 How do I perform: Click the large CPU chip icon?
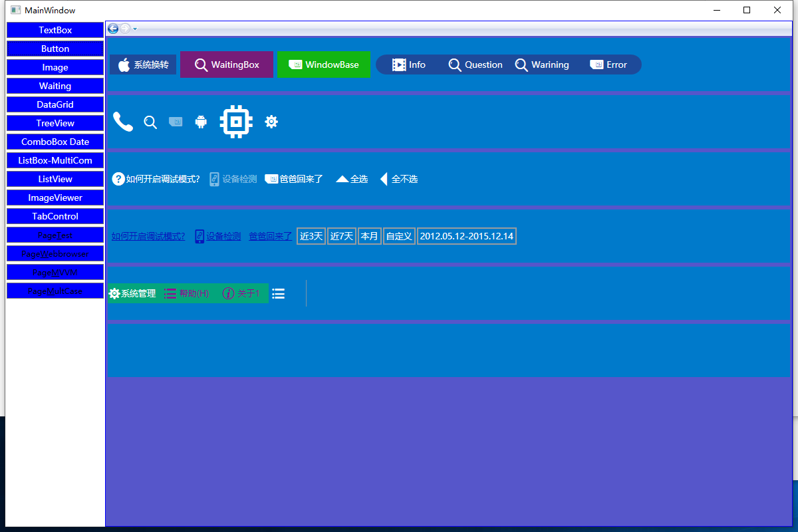(x=236, y=122)
